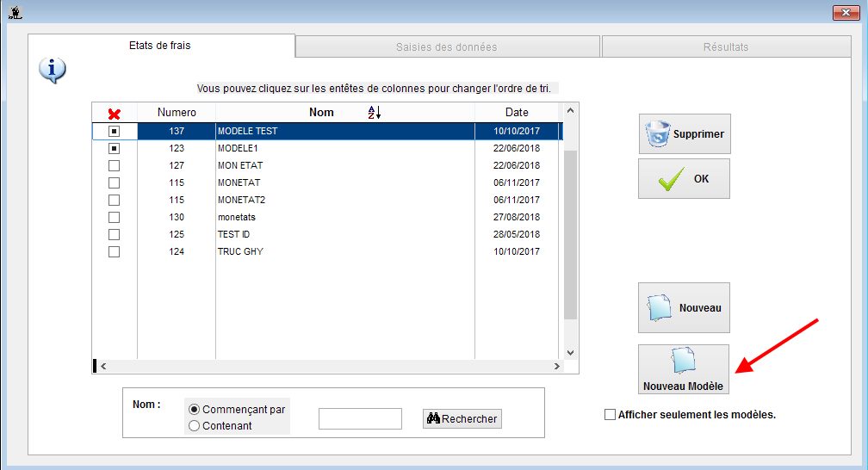Toggle the checkbox for MODELE1 row

pyautogui.click(x=114, y=148)
